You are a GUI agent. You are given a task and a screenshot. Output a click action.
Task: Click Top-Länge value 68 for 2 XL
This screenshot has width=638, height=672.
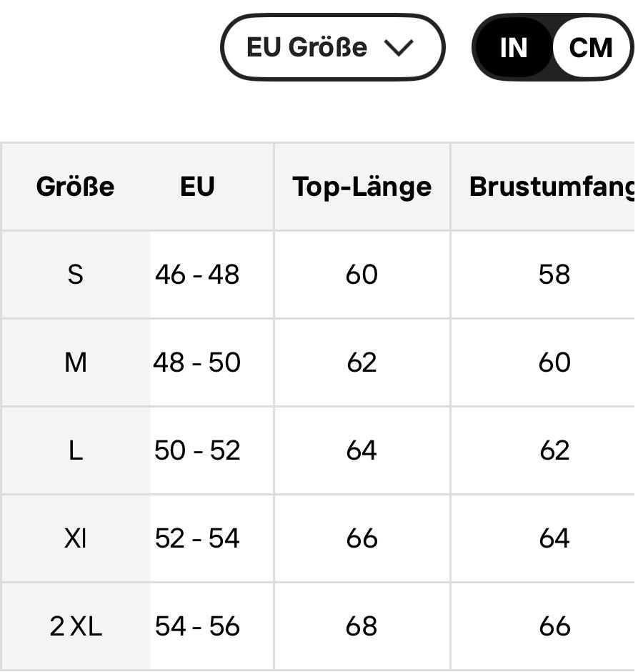(x=362, y=626)
